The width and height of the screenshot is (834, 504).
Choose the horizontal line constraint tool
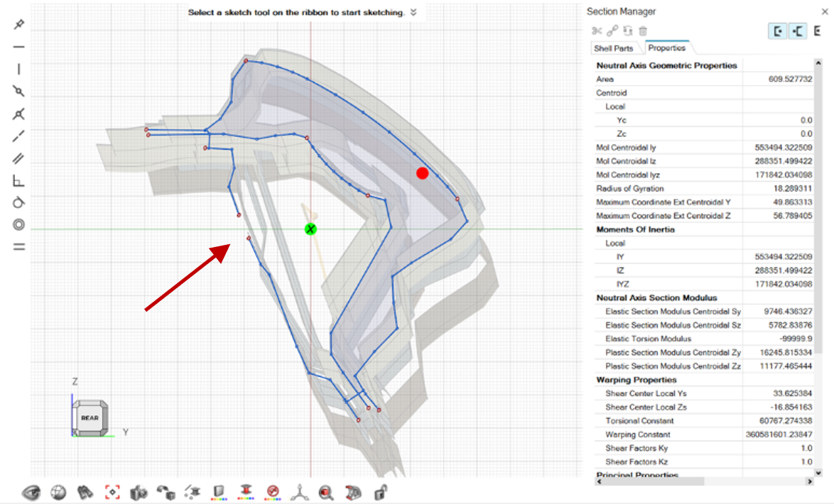click(x=19, y=47)
